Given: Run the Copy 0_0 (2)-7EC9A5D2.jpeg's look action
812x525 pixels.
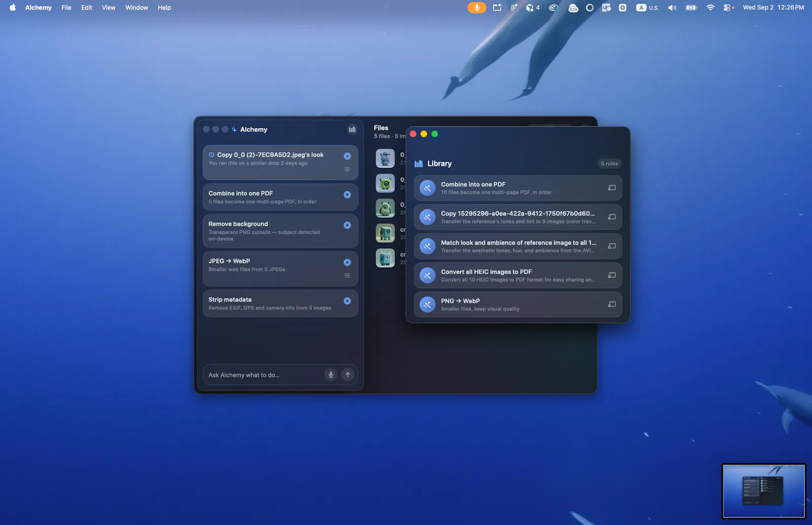Looking at the screenshot, I should pyautogui.click(x=347, y=156).
